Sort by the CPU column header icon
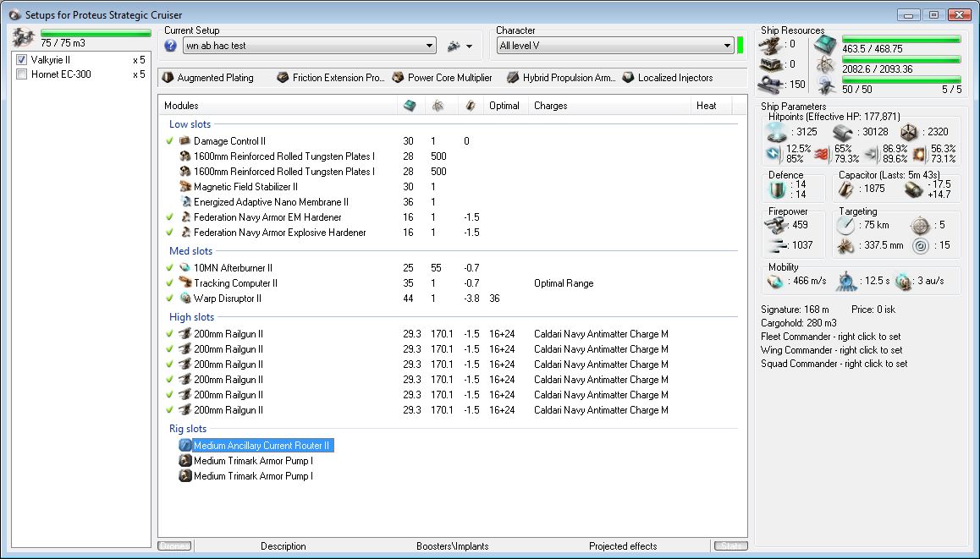 pyautogui.click(x=410, y=106)
